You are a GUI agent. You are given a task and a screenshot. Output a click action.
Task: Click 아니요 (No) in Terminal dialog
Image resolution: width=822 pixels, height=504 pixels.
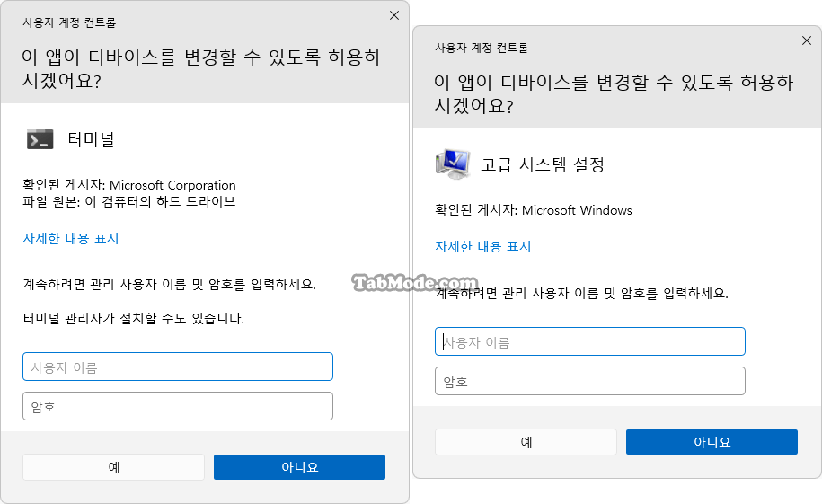(x=299, y=467)
